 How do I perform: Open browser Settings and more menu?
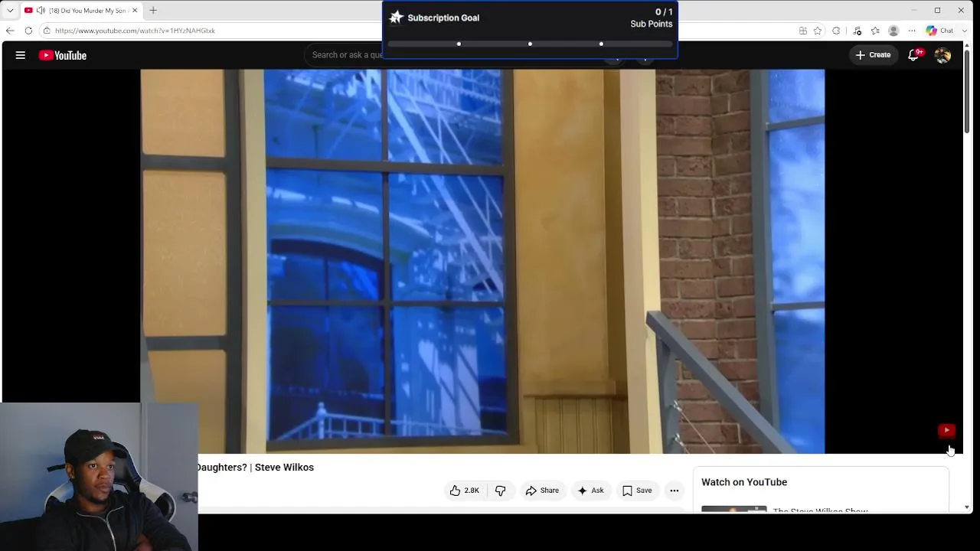pos(912,31)
